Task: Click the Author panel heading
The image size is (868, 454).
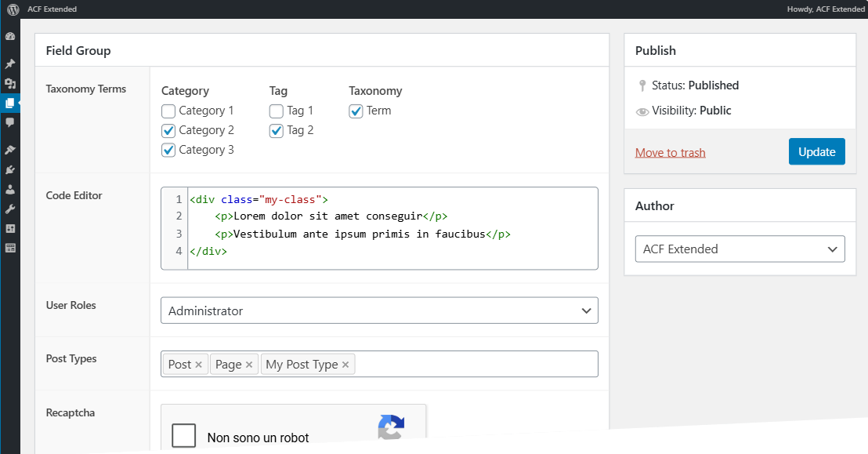Action: [654, 205]
